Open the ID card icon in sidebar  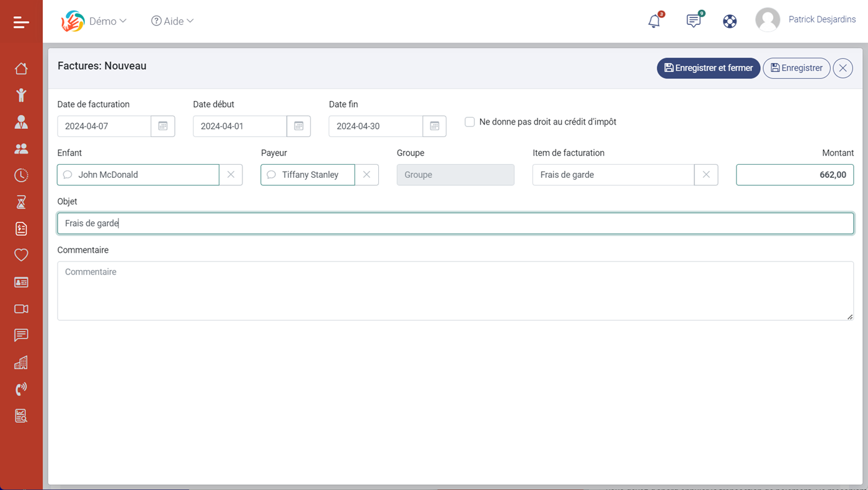(21, 282)
